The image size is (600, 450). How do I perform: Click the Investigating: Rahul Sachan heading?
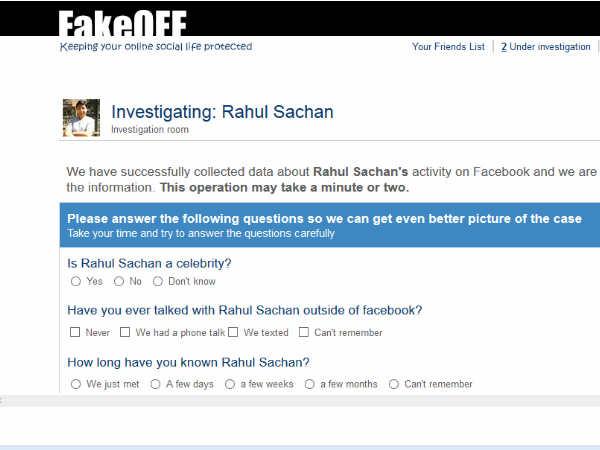click(x=222, y=112)
